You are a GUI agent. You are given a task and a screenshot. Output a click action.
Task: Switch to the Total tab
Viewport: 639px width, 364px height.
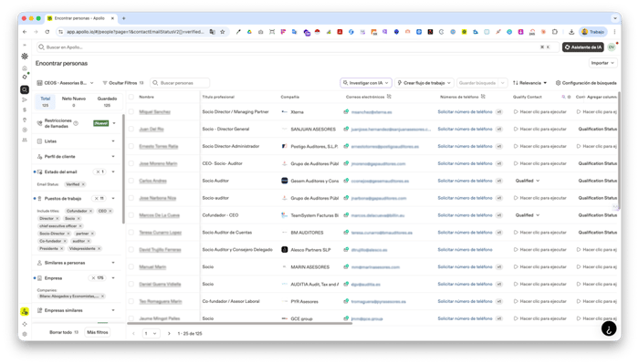(x=46, y=101)
